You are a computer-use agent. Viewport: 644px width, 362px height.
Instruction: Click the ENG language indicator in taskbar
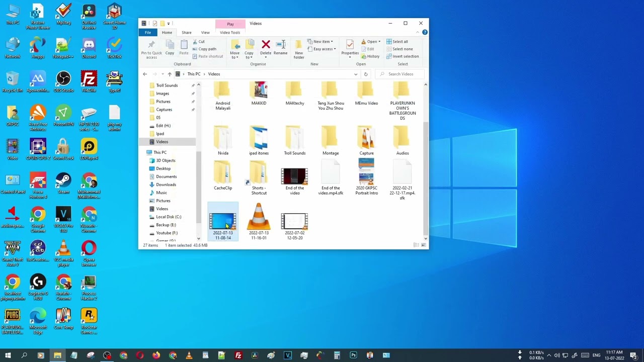596,355
